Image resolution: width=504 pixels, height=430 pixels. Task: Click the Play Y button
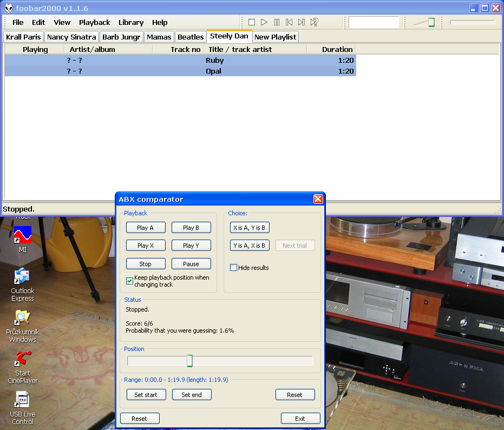191,246
